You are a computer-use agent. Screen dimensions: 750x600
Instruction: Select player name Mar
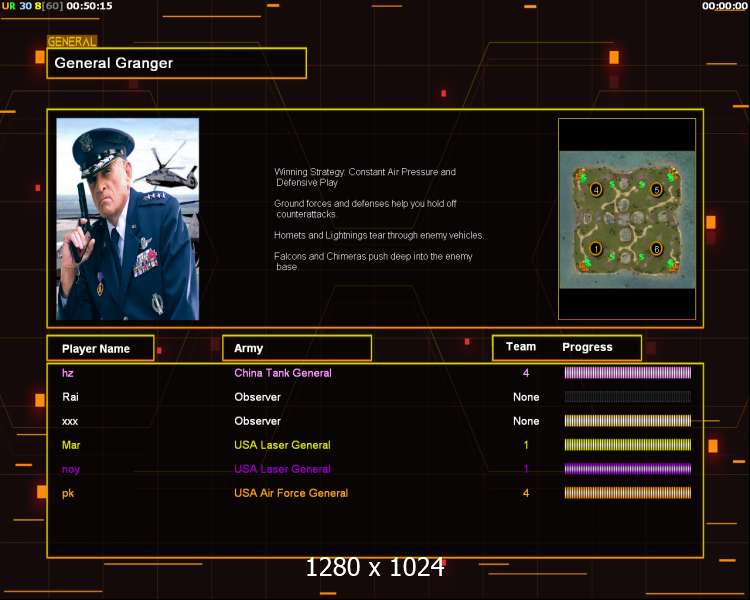[71, 445]
